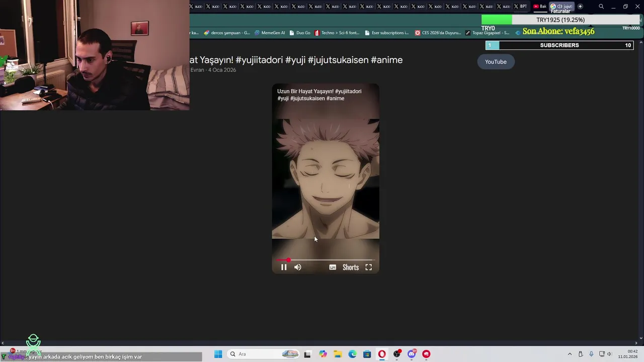644x362 pixels.
Task: Open the browser tab search magnifier
Action: tap(601, 7)
